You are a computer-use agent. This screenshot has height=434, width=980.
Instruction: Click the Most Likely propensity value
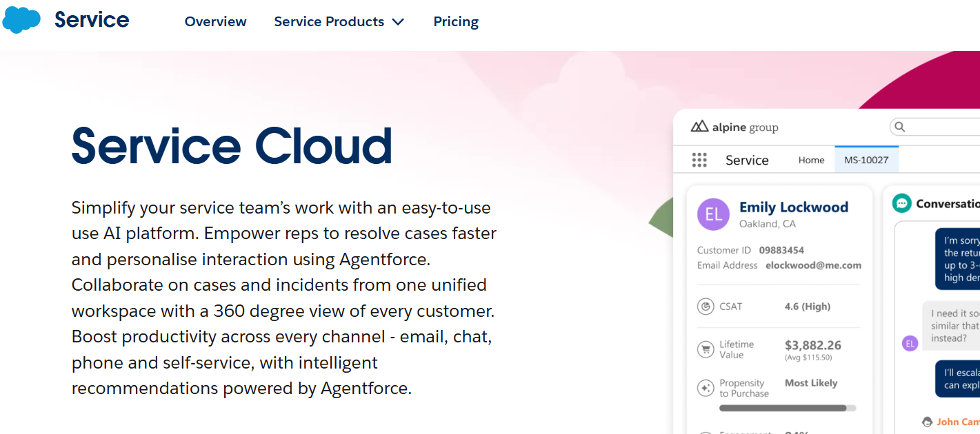coord(811,383)
